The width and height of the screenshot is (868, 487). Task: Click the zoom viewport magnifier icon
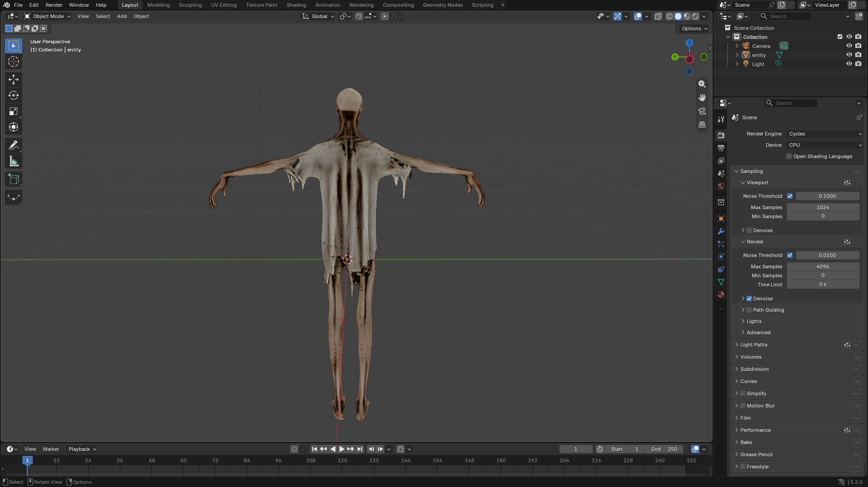702,84
